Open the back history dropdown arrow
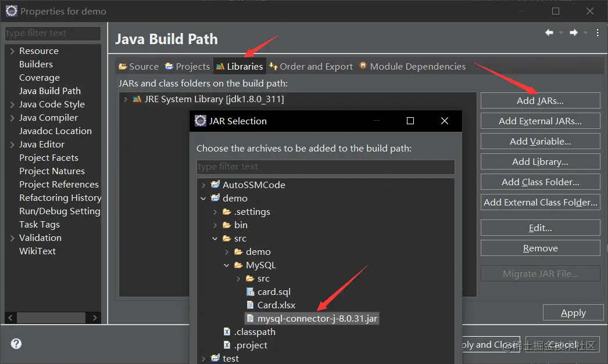The image size is (608, 364). (561, 33)
